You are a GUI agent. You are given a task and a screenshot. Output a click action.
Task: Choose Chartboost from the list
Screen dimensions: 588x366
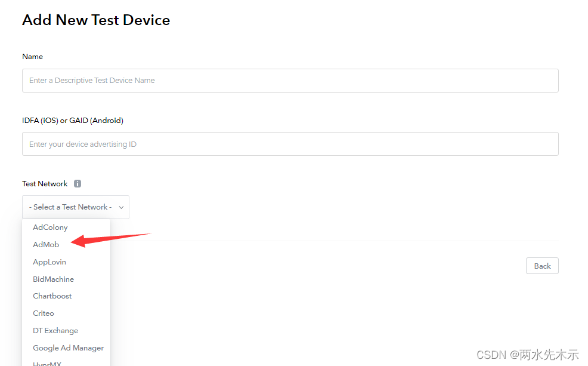pyautogui.click(x=52, y=296)
